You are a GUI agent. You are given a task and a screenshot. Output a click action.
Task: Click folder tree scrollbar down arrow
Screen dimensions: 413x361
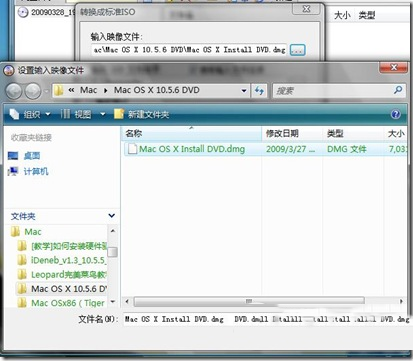click(x=113, y=302)
